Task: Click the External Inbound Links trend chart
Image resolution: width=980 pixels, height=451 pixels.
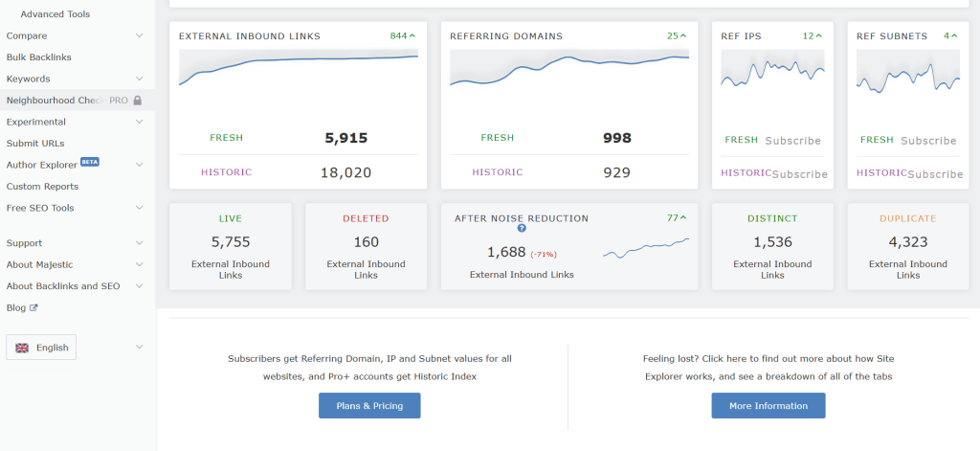Action: 298,69
